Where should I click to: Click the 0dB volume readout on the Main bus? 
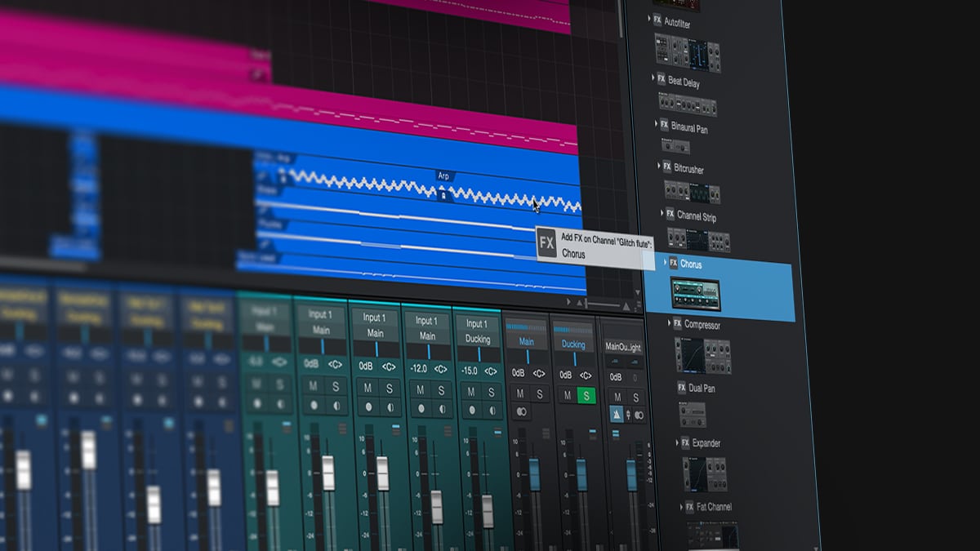[x=519, y=373]
